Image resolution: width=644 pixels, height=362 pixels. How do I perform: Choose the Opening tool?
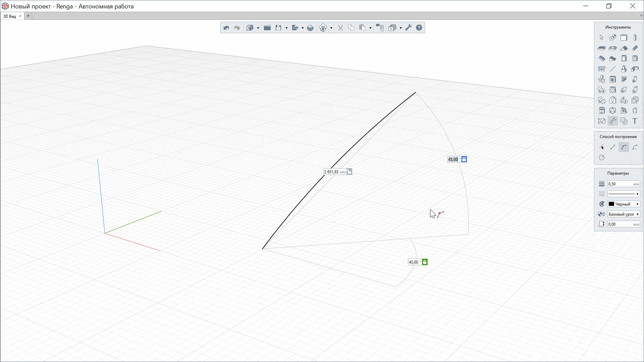(x=613, y=48)
